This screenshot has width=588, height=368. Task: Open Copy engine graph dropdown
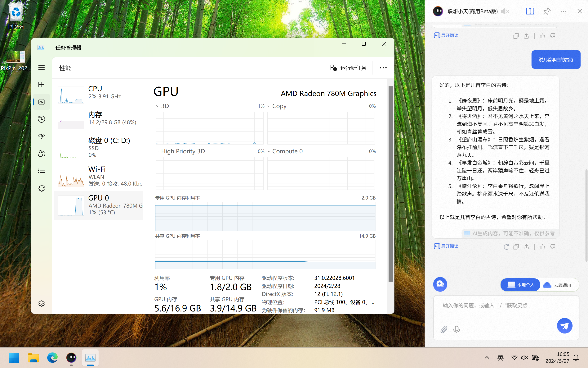(x=269, y=106)
